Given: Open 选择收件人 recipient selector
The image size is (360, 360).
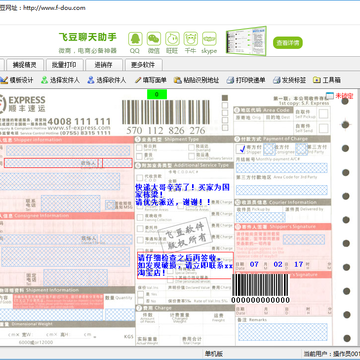Looking at the screenshot, I should click(107, 80).
